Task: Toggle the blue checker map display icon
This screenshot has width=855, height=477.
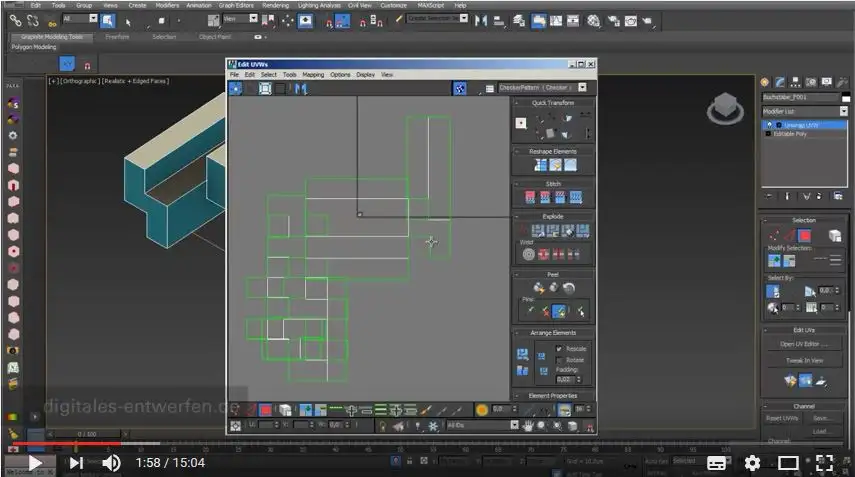Action: pyautogui.click(x=460, y=88)
